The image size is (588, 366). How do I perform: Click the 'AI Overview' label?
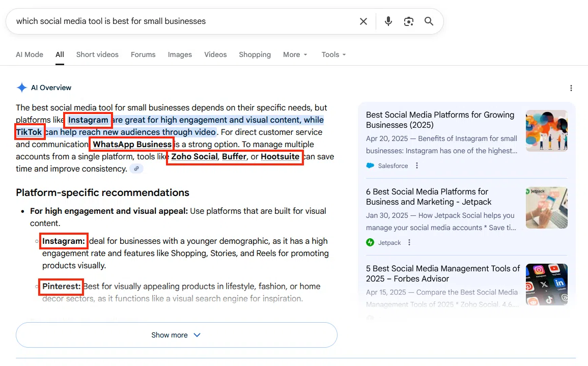click(x=51, y=88)
